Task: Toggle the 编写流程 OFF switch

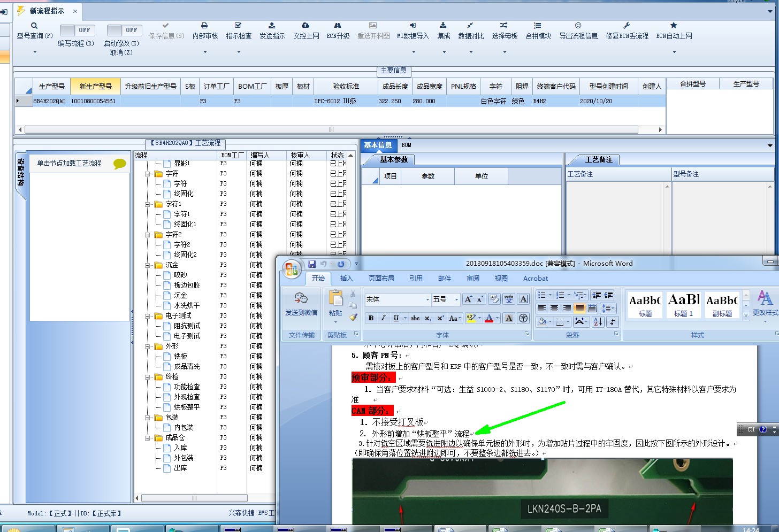Action: tap(78, 30)
